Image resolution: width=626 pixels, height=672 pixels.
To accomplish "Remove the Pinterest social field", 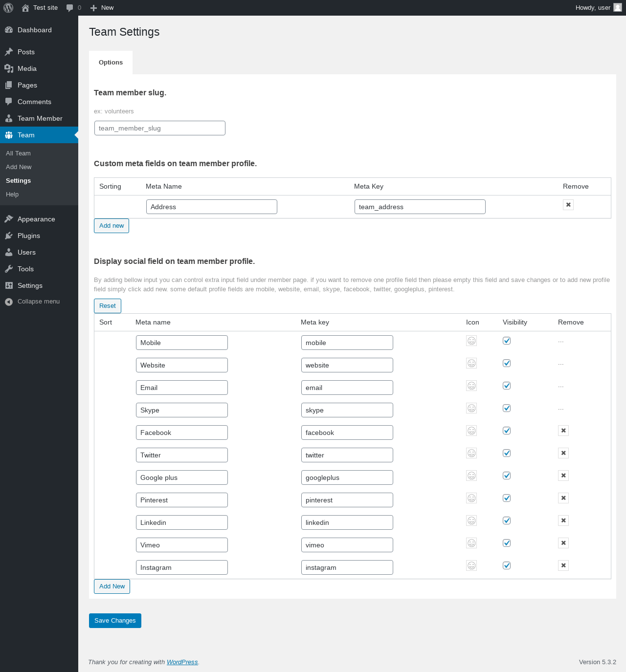I will (563, 498).
